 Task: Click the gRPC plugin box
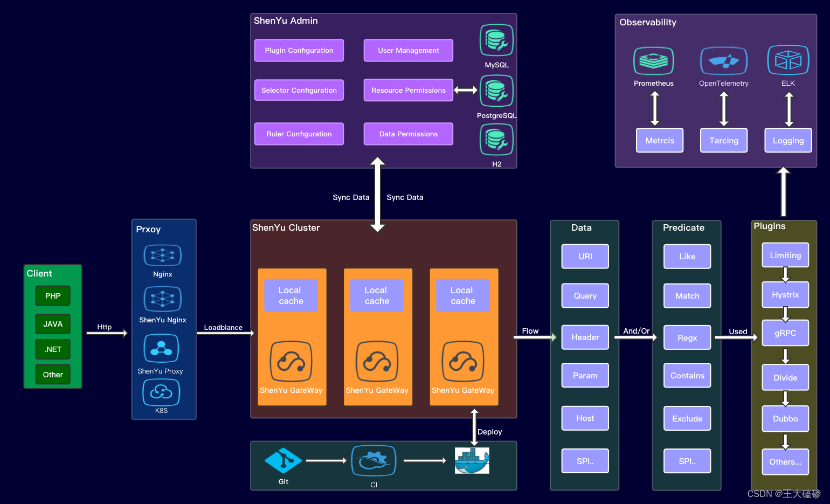785,333
